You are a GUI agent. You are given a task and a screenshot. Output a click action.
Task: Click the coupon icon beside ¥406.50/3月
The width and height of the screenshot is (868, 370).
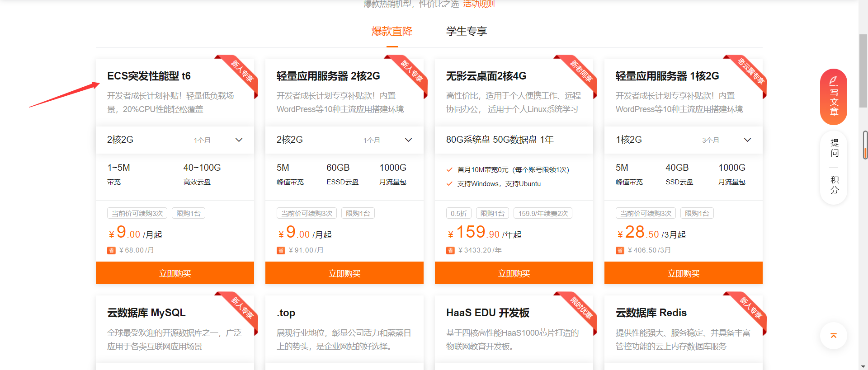click(x=620, y=250)
